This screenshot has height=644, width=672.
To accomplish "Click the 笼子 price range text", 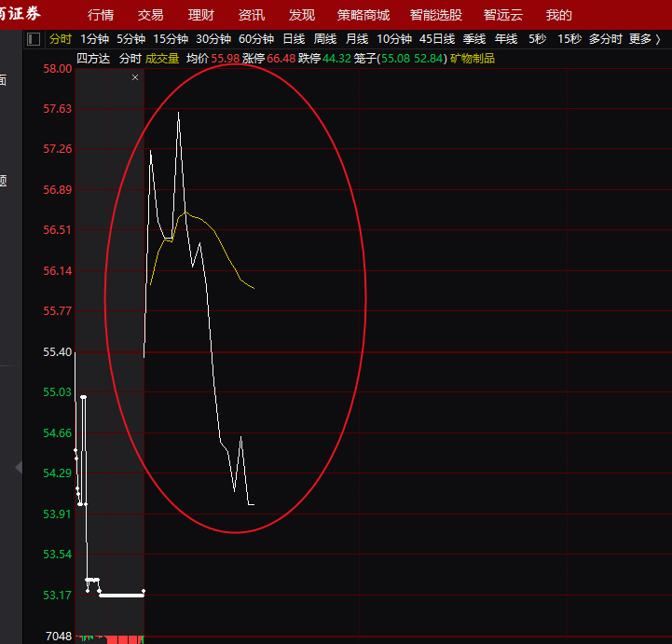I will coord(401,59).
